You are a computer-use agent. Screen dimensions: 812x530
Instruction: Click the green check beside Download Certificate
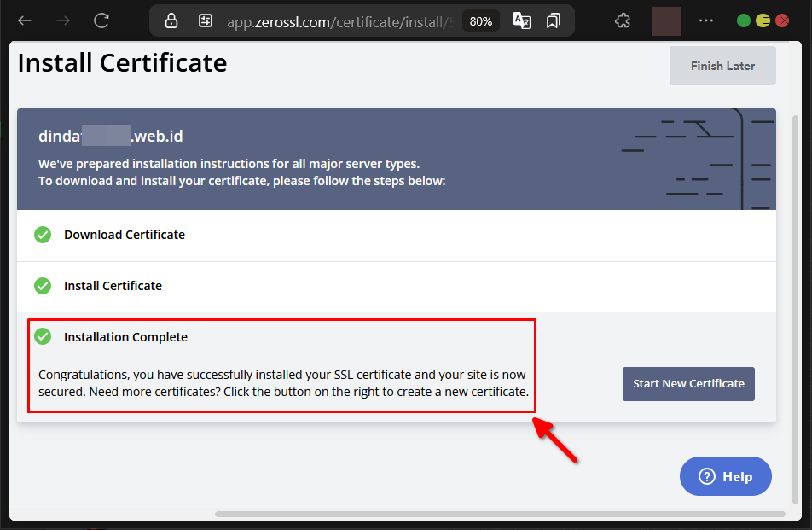point(43,235)
